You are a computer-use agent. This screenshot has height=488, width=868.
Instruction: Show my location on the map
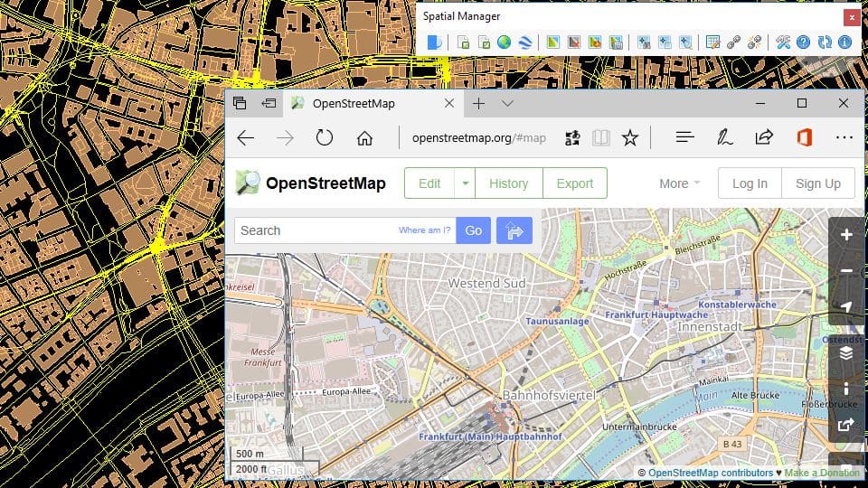(x=846, y=306)
